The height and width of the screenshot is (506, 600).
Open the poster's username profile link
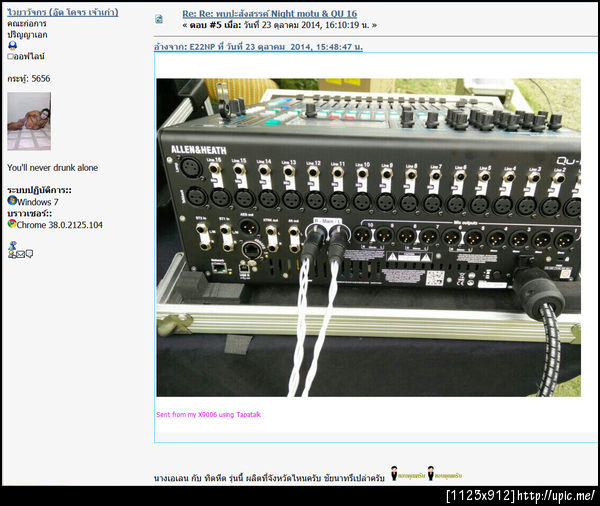[63, 12]
